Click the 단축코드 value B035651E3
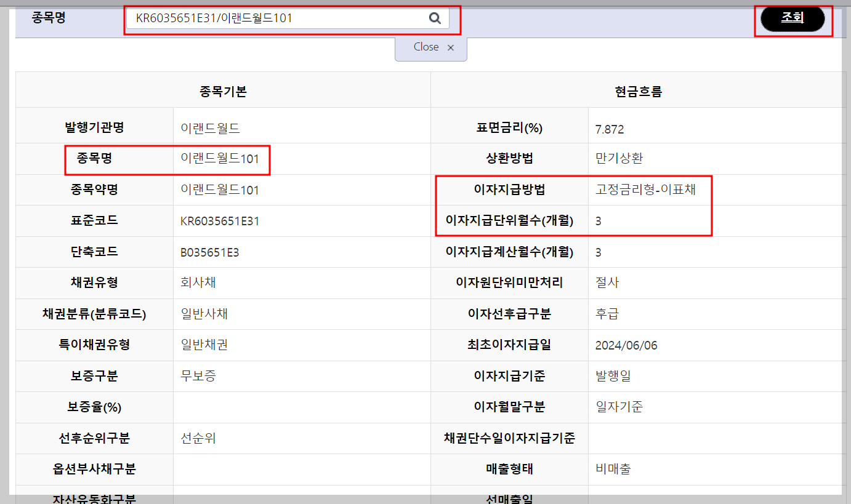 [x=210, y=252]
